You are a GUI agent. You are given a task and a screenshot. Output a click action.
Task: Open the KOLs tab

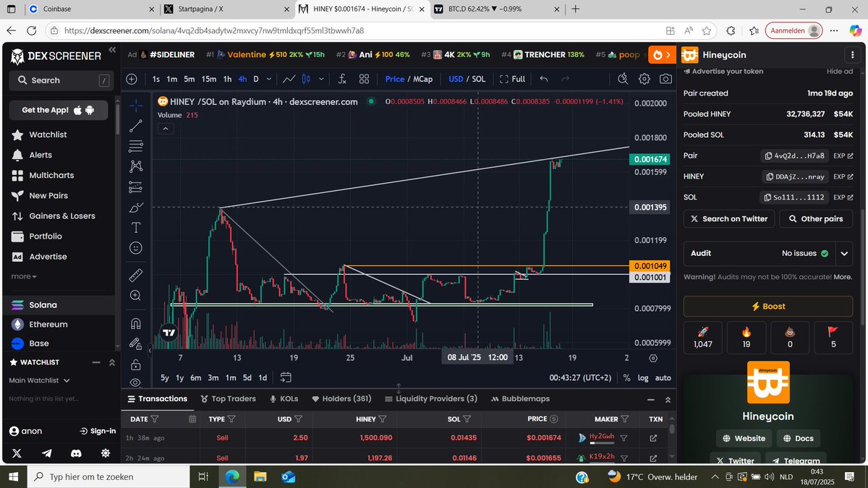point(283,398)
